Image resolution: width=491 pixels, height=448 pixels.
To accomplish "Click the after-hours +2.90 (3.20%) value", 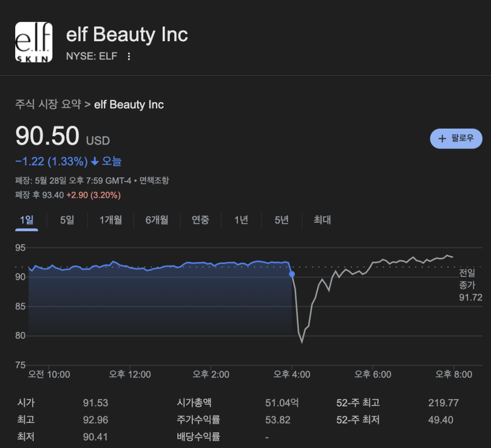I will [x=94, y=195].
